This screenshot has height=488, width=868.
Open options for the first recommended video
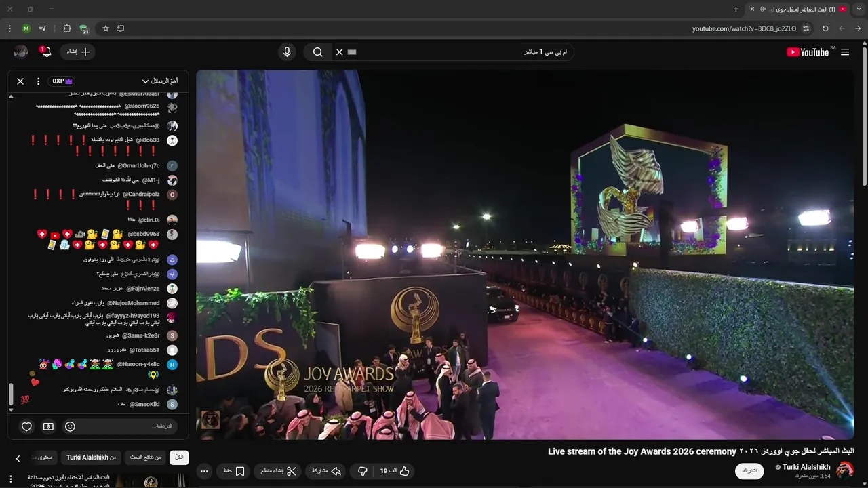pyautogui.click(x=10, y=479)
